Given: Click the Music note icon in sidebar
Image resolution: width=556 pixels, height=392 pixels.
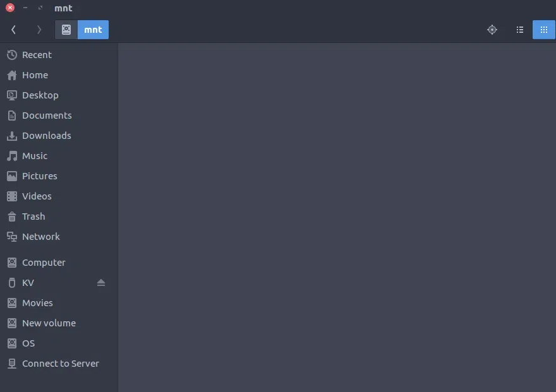Looking at the screenshot, I should (x=11, y=156).
